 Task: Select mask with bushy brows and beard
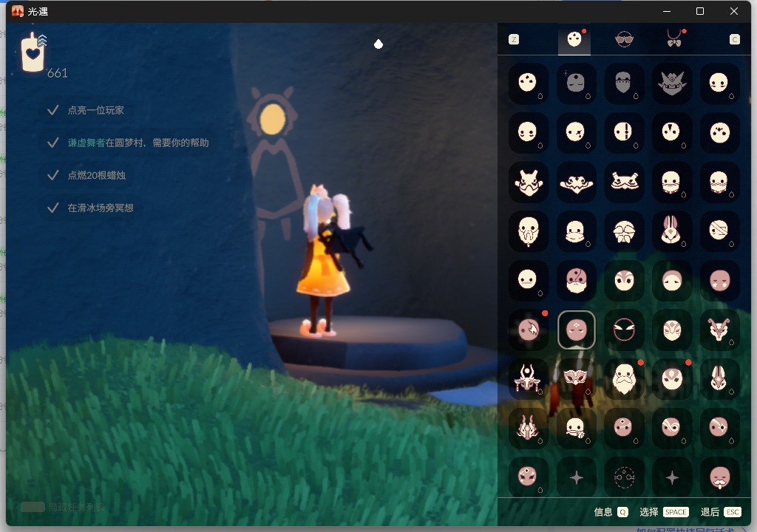click(x=624, y=231)
